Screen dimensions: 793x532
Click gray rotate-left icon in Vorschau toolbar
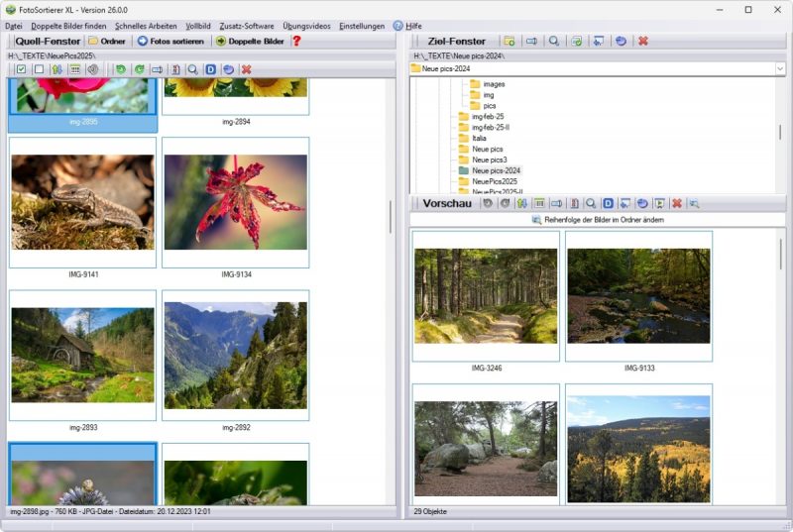(488, 203)
